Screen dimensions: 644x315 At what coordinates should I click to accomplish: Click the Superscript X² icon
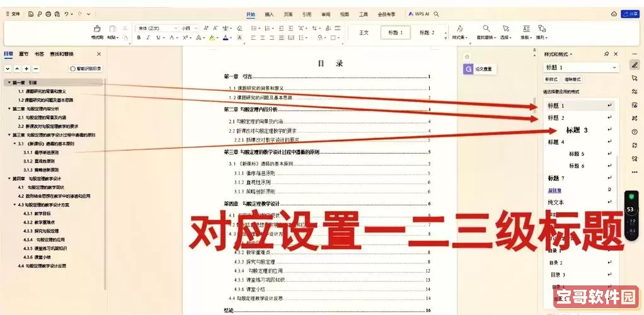tap(185, 37)
